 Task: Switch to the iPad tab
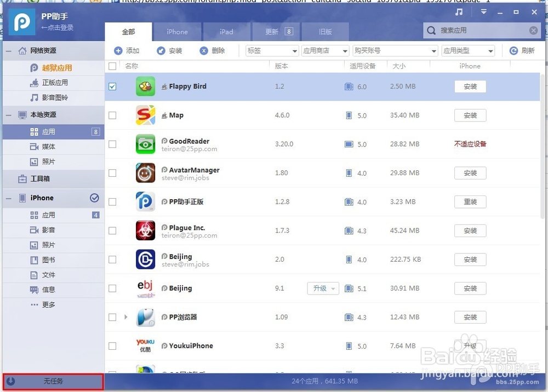click(226, 32)
